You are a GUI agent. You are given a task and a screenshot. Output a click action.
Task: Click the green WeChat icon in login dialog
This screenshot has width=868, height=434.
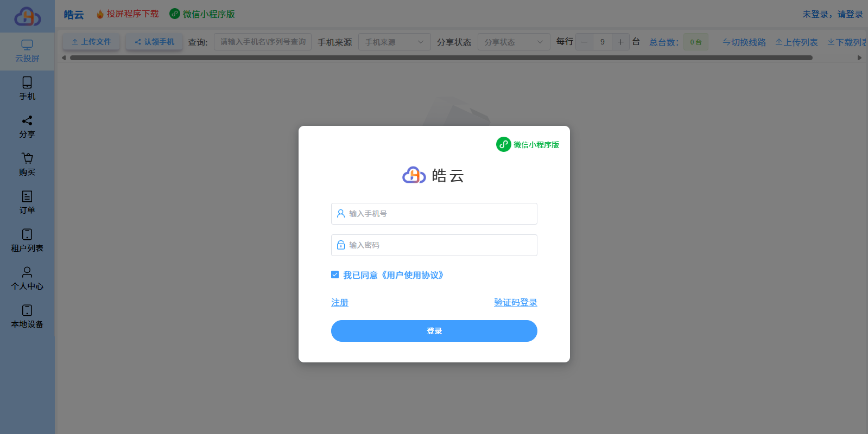pos(503,144)
